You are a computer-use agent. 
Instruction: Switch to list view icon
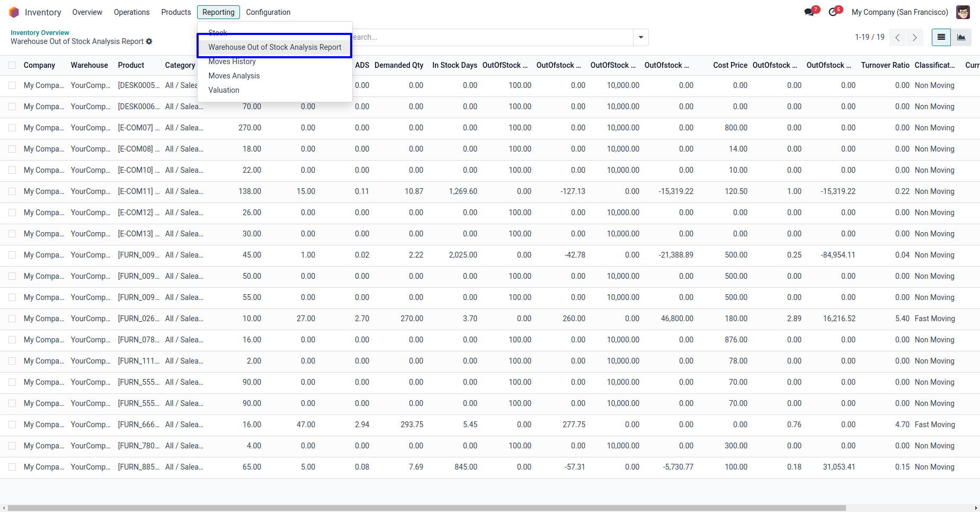tap(941, 37)
